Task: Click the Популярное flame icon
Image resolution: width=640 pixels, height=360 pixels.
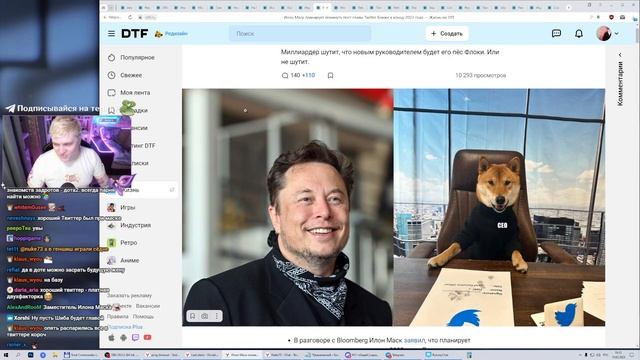Action: coord(111,58)
